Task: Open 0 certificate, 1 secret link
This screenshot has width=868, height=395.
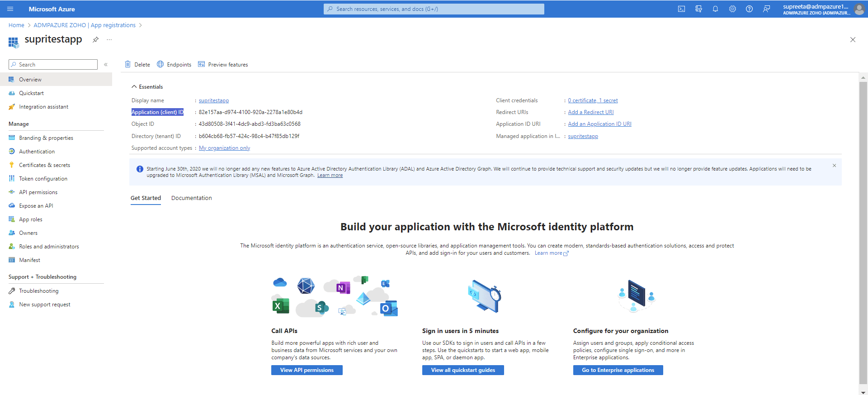Action: click(593, 100)
